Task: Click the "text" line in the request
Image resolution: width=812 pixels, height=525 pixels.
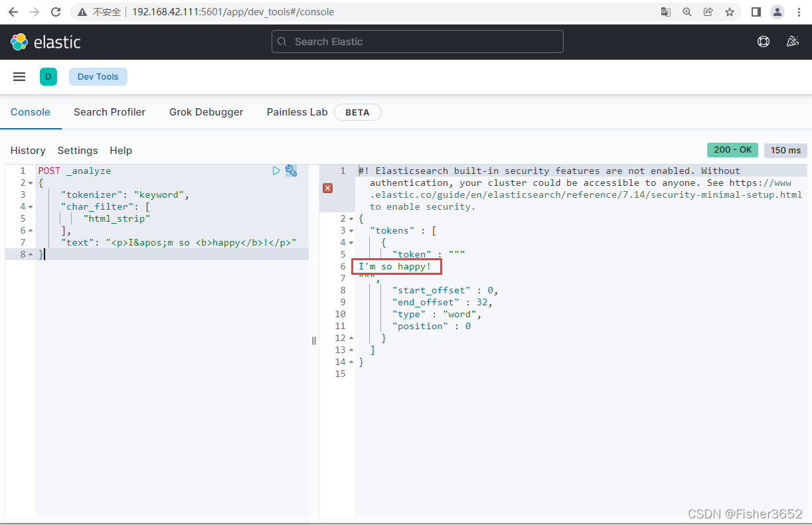Action: pos(178,242)
